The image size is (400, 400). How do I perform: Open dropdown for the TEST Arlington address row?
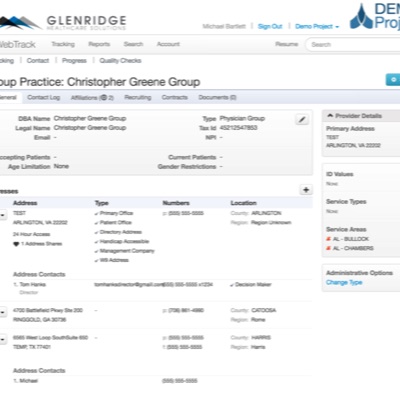[3, 215]
